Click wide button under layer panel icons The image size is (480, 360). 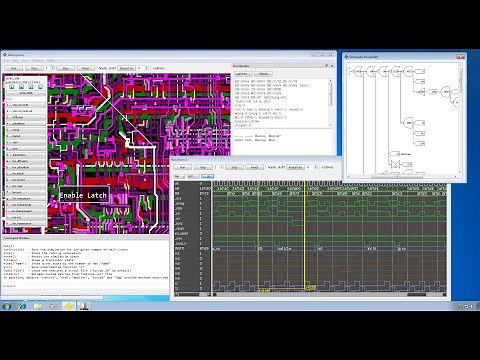point(26,93)
